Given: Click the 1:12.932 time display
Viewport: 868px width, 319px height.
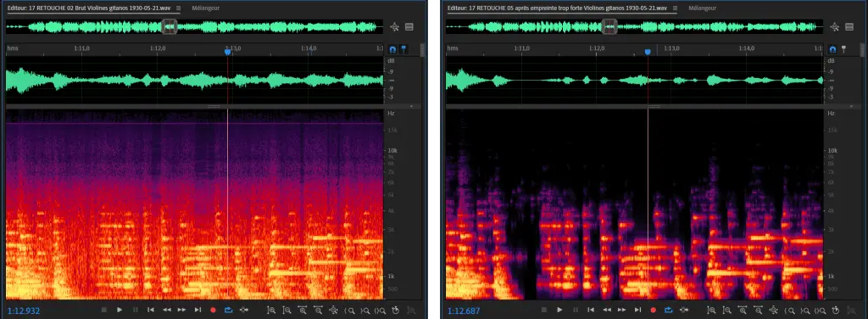Looking at the screenshot, I should [x=23, y=311].
